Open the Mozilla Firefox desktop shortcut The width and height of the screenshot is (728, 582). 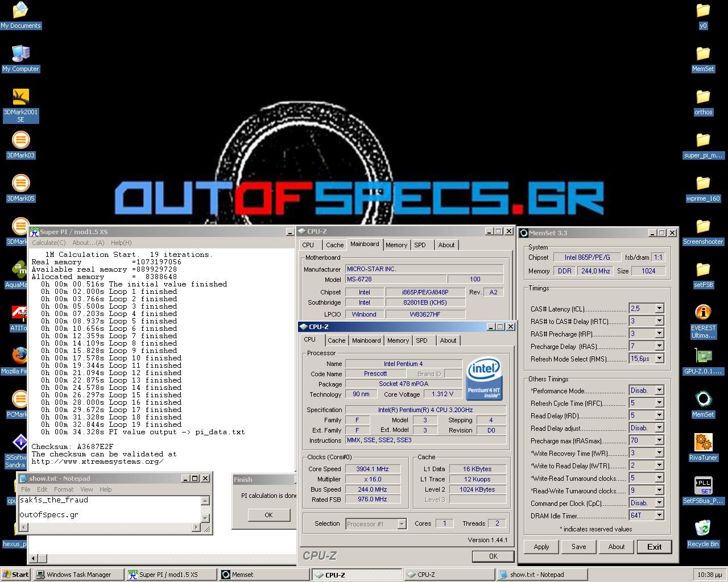[x=14, y=361]
